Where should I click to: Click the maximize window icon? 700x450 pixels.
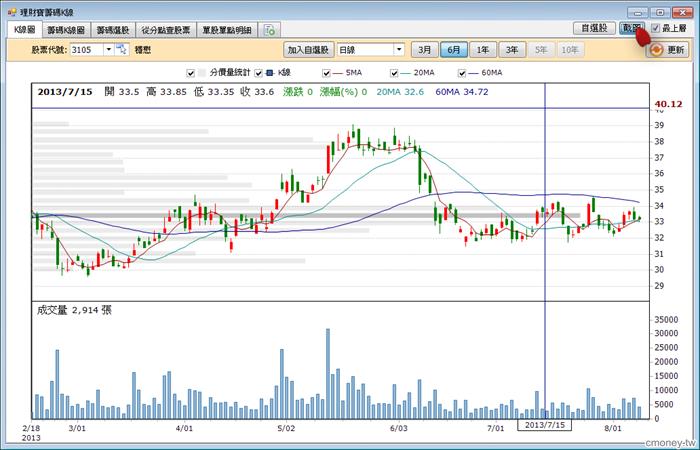point(660,12)
